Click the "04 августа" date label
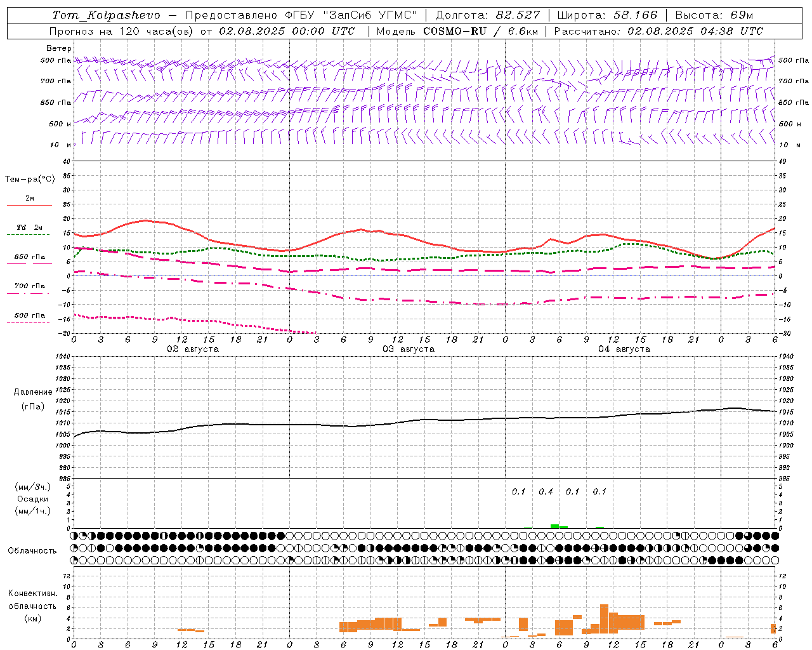 coord(624,349)
